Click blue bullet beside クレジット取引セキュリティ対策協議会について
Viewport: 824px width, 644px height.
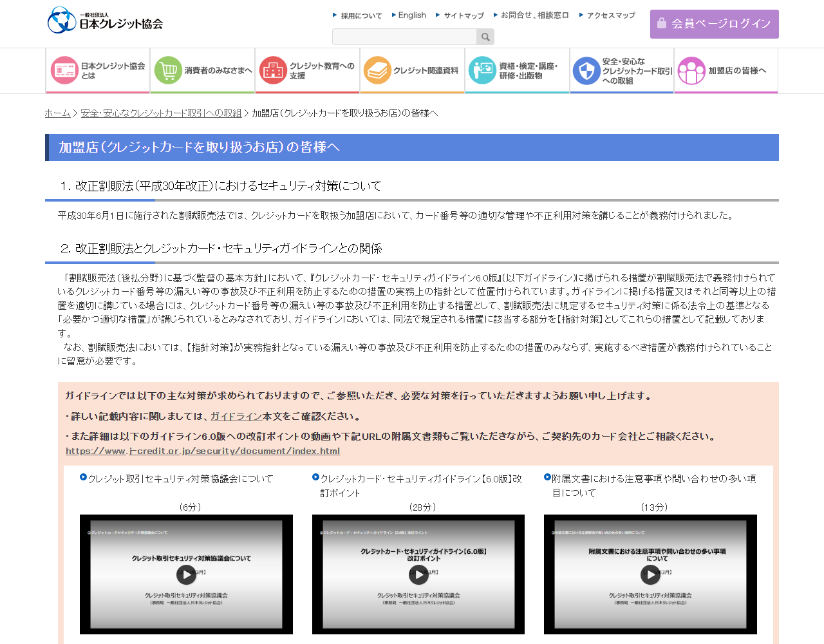coord(83,477)
